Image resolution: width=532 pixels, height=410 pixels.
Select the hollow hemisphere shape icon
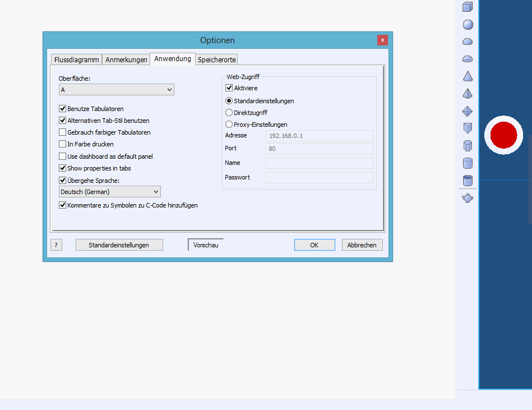[468, 59]
